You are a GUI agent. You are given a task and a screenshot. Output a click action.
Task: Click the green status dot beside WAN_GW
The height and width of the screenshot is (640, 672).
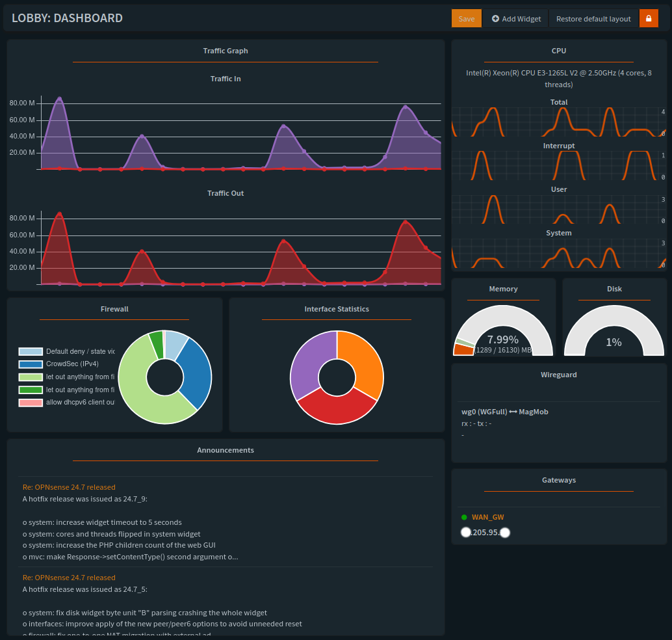(x=465, y=517)
